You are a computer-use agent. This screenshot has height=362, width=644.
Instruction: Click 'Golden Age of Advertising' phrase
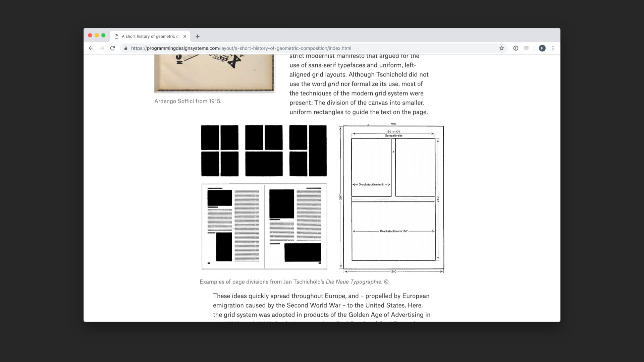(386, 315)
